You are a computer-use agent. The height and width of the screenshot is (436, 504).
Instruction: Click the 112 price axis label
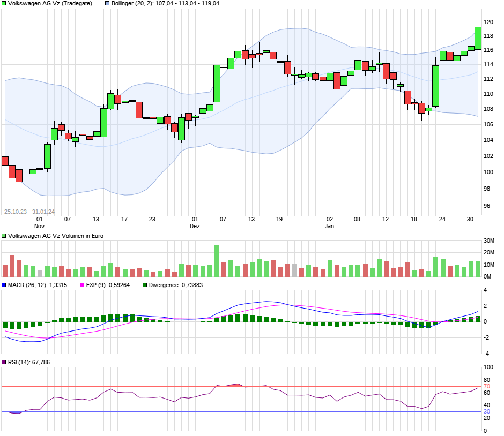pos(488,79)
